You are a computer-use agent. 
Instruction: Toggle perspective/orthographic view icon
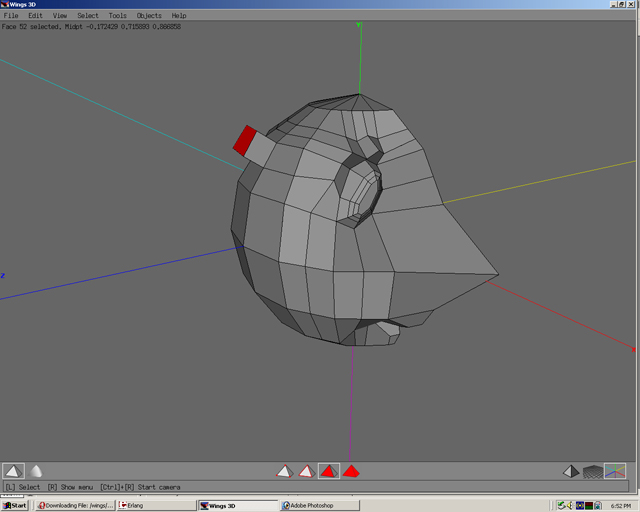click(x=571, y=472)
